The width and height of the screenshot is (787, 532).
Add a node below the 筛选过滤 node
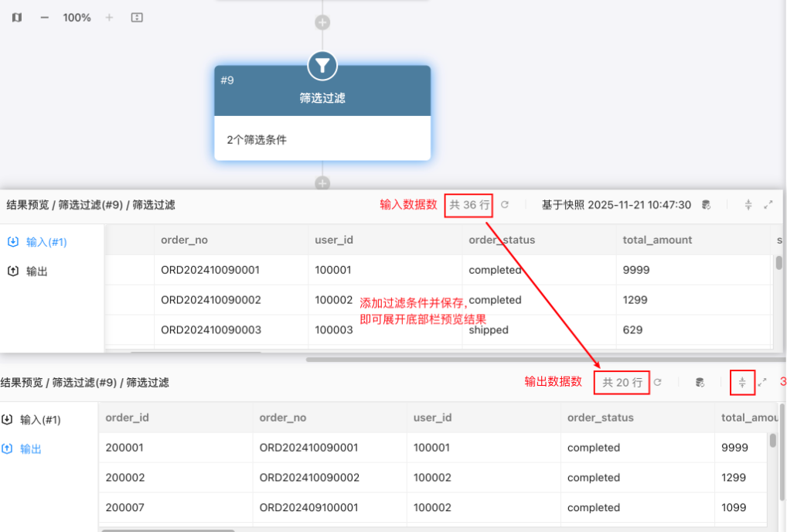pyautogui.click(x=322, y=183)
